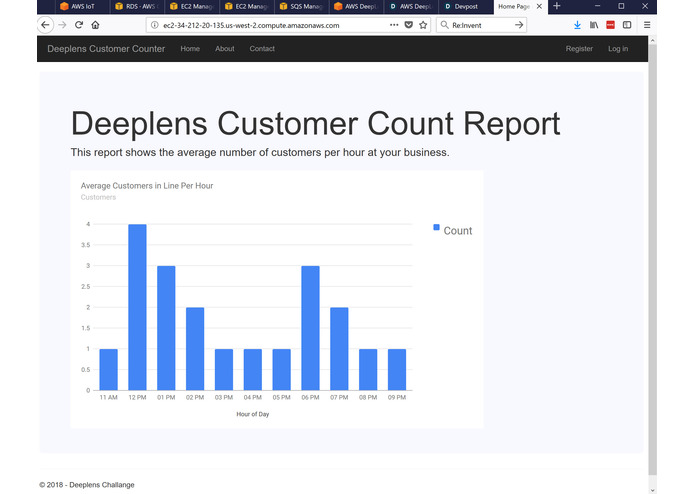Click the Register link
Image resolution: width=695 pixels, height=494 pixels.
(x=579, y=49)
